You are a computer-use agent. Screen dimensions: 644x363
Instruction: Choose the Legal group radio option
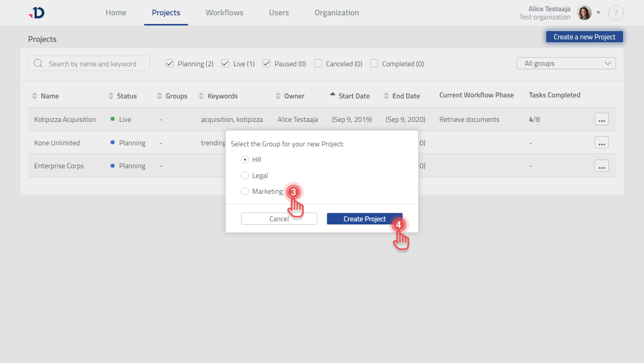pos(245,175)
